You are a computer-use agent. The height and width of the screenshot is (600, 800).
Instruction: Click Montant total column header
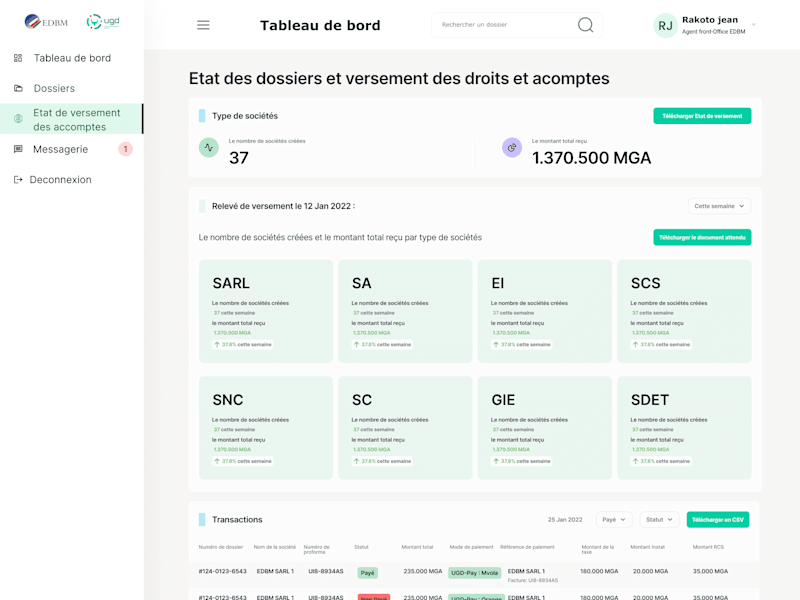[417, 547]
